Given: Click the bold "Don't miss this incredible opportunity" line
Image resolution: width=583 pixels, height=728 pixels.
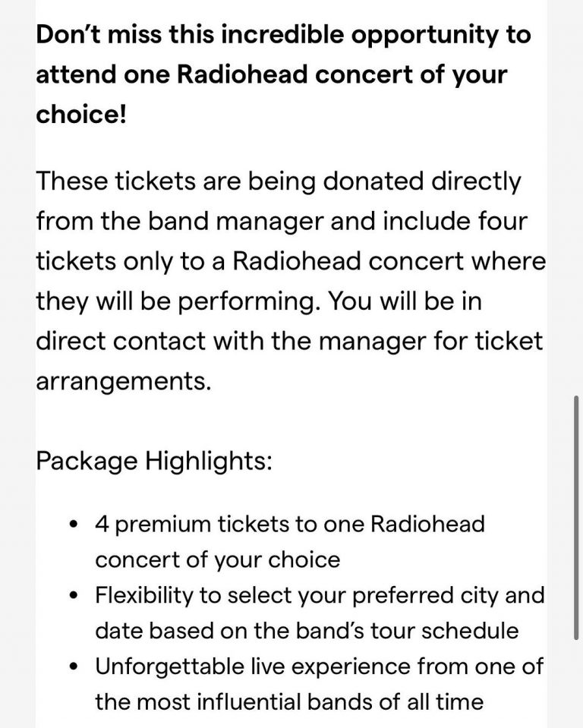Looking at the screenshot, I should pyautogui.click(x=283, y=36).
